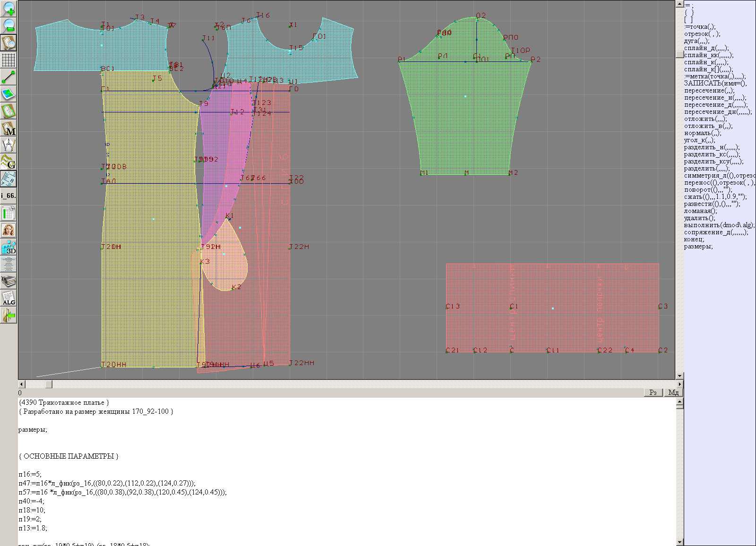Click the zoom out magnifier icon
Viewport: 756px width, 546px height.
coord(9,26)
